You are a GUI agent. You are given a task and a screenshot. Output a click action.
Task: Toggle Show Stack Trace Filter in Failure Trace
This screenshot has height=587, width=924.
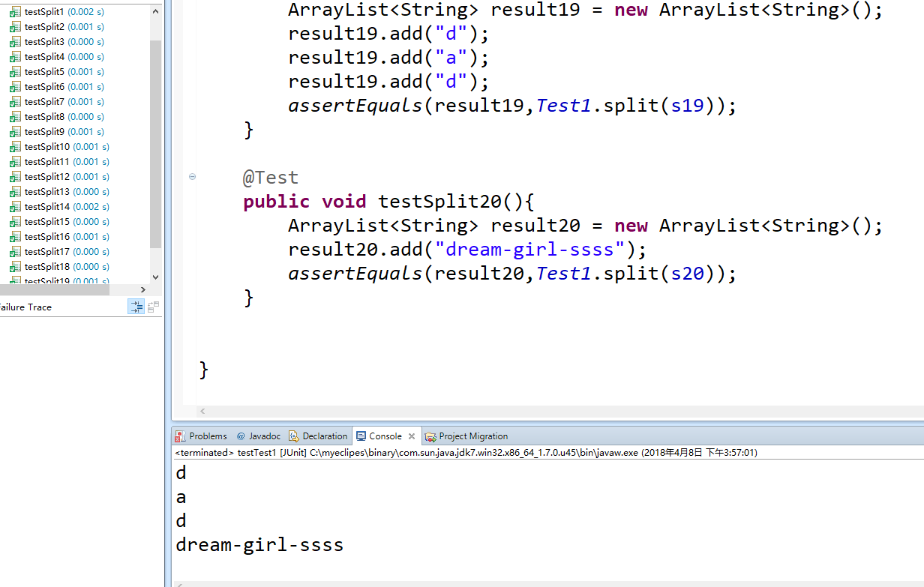tap(136, 307)
